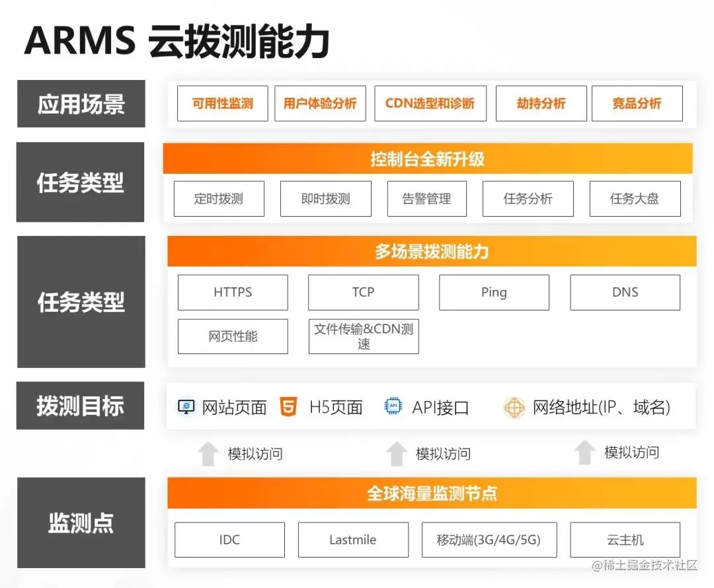Screen dimensions: 714x588
Task: Click the 模拟访问 label beneath 网站页面
Action: pos(255,454)
